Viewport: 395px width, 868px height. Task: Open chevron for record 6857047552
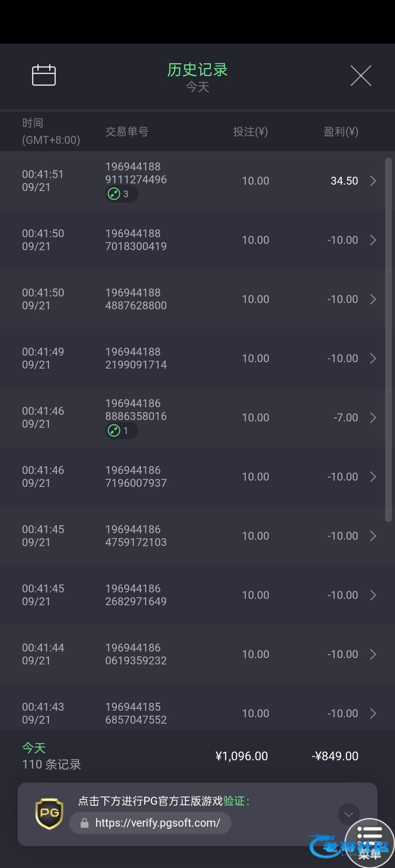click(x=373, y=714)
